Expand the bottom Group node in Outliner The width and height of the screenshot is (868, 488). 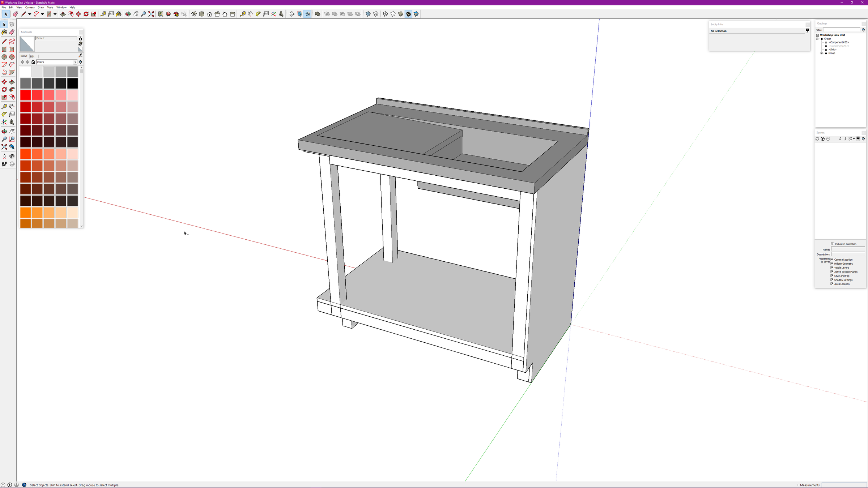pyautogui.click(x=821, y=53)
